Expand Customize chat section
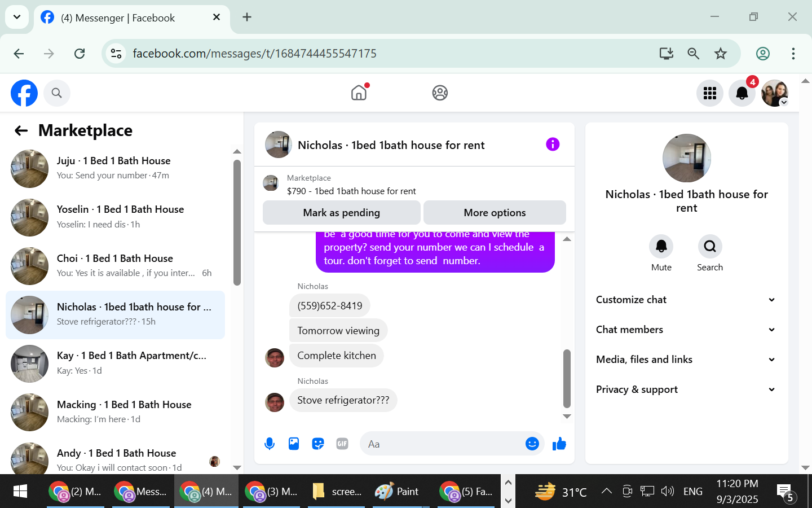Viewport: 812px width, 508px height. 686,300
